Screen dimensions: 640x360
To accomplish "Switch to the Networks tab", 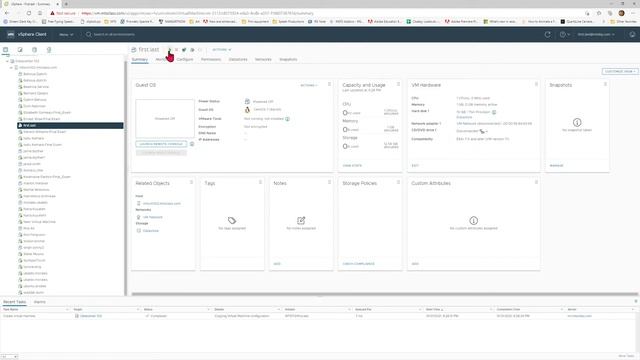I will 263,60.
